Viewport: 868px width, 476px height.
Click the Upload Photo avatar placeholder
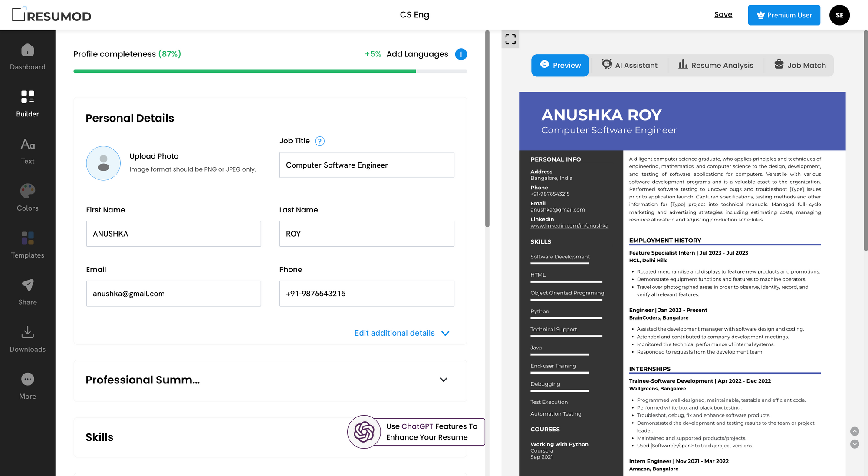(103, 163)
